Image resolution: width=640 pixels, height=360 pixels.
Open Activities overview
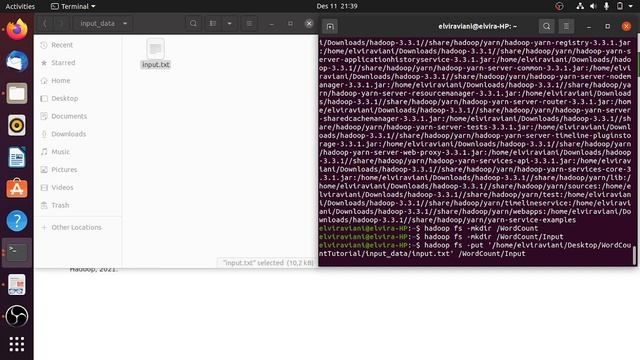(x=20, y=6)
